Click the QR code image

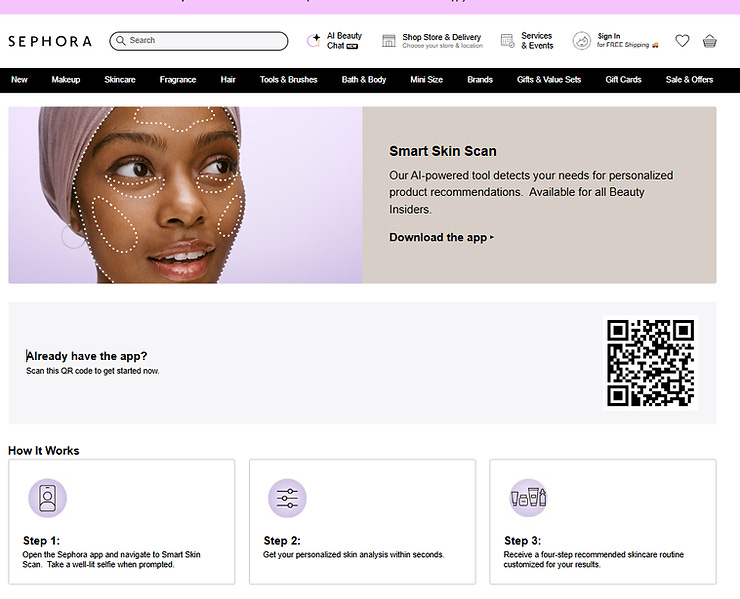[x=650, y=363]
